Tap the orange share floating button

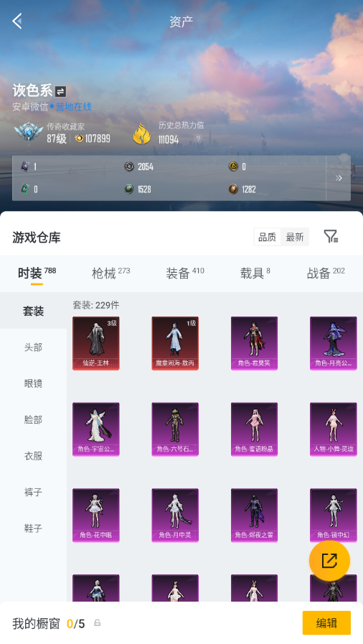(x=329, y=561)
